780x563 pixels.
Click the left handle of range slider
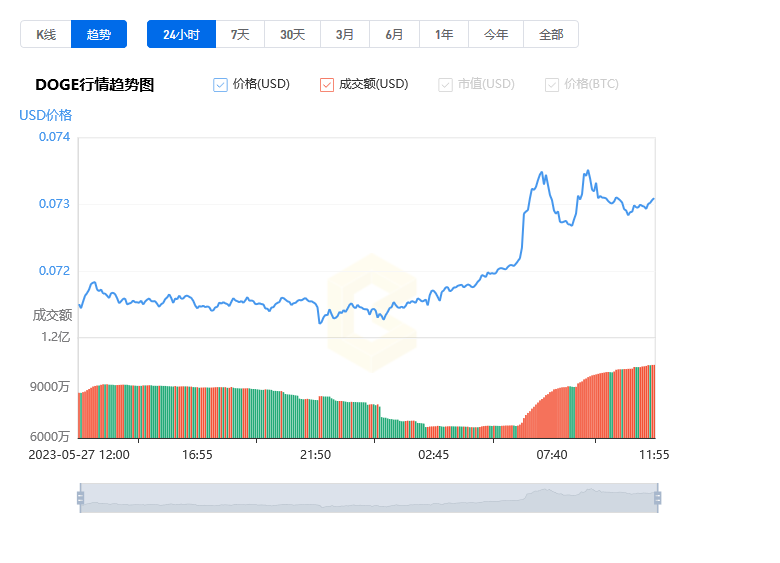(80, 498)
